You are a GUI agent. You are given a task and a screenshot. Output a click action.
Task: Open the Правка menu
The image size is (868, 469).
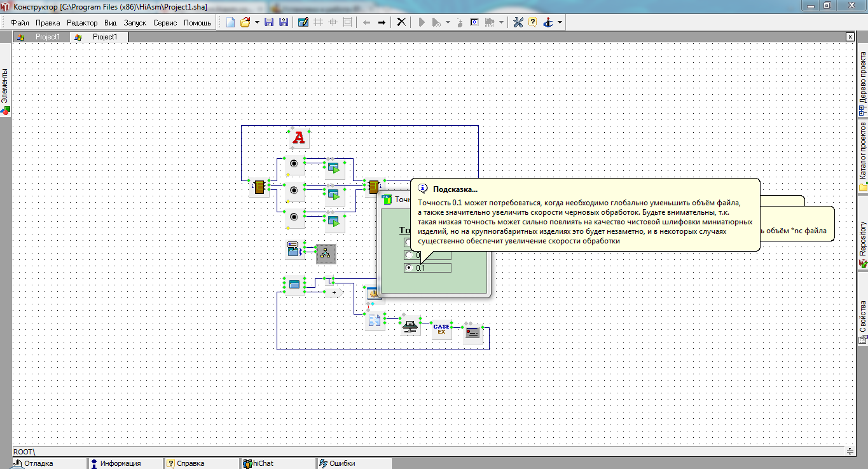point(48,23)
